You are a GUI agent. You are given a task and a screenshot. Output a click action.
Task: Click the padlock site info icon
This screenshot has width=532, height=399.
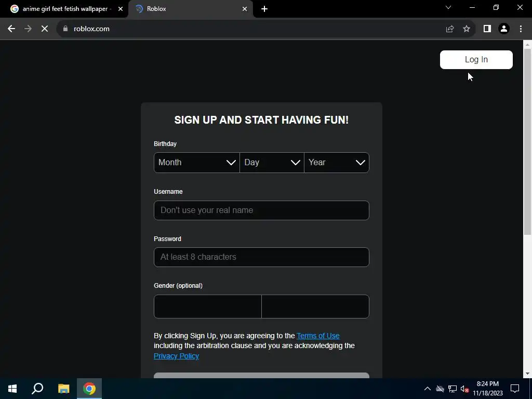point(65,29)
